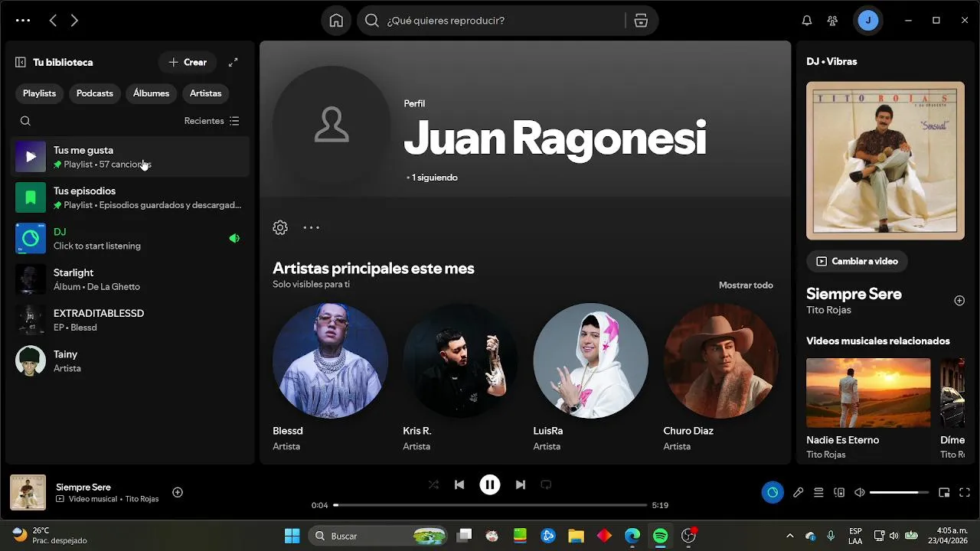Open File Explorer from taskbar
Image resolution: width=980 pixels, height=551 pixels.
pos(576,536)
